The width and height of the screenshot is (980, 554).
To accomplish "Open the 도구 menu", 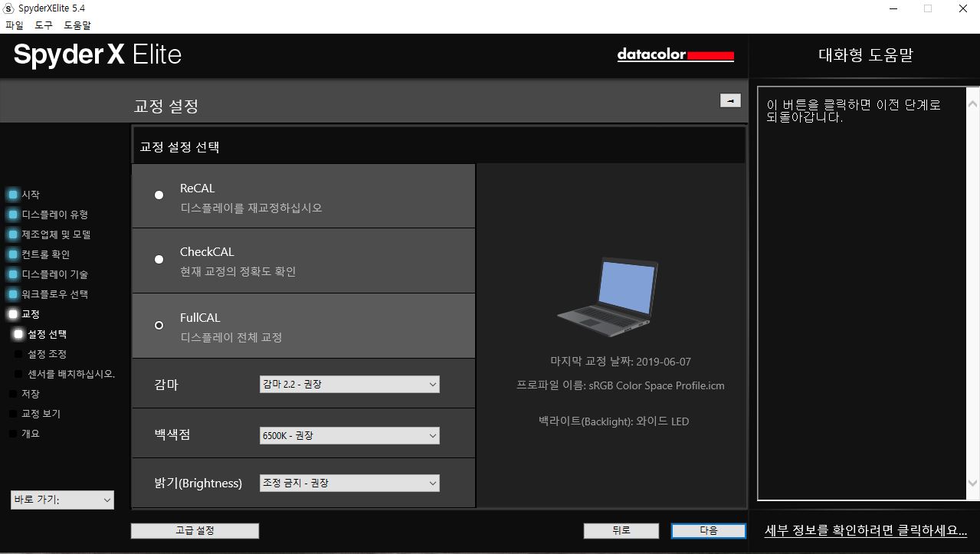I will (x=44, y=25).
